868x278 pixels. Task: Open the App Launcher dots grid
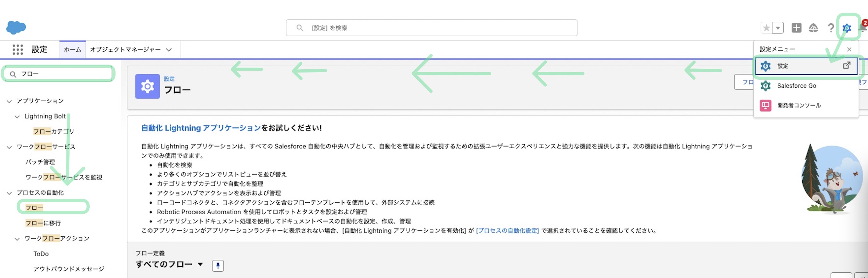18,49
